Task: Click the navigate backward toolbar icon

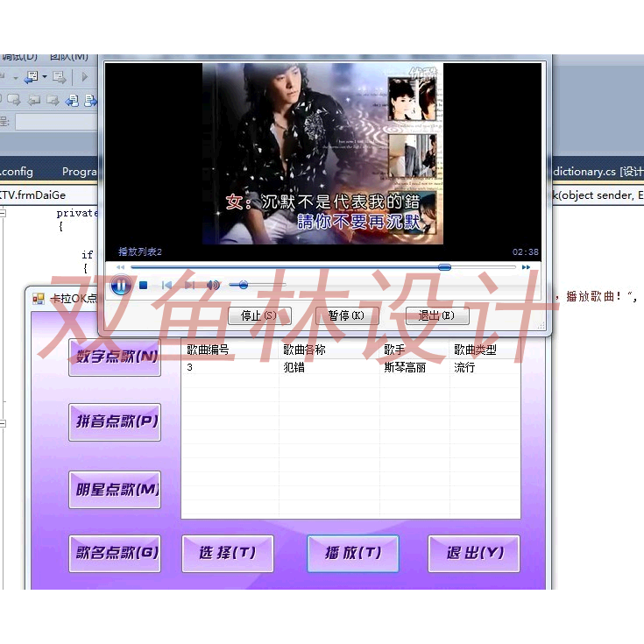Action: [x=32, y=77]
